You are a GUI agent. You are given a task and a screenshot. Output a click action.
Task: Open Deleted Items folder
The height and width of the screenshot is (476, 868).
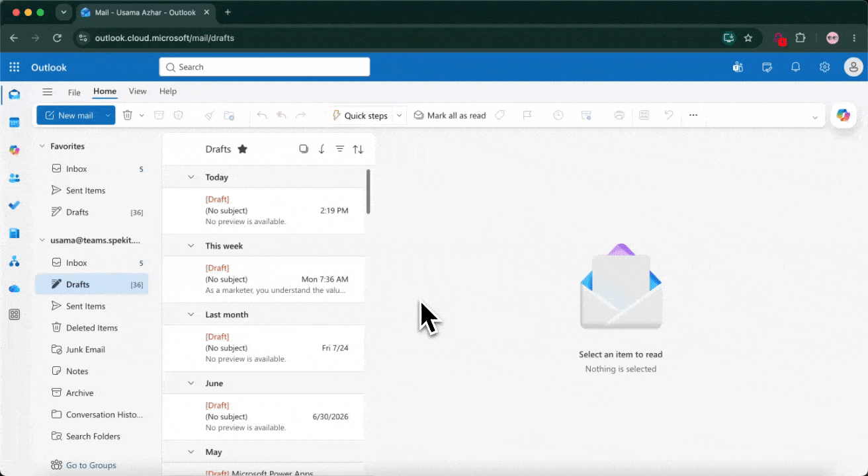[91, 328]
